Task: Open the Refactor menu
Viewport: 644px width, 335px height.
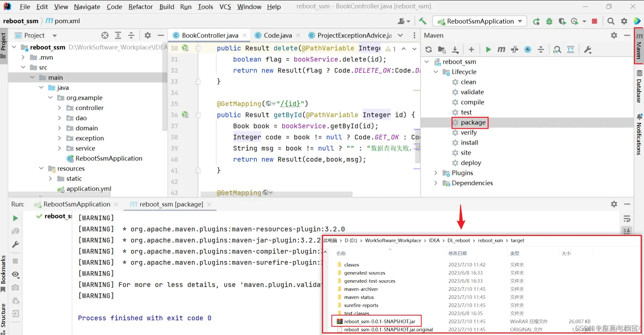Action: point(140,7)
